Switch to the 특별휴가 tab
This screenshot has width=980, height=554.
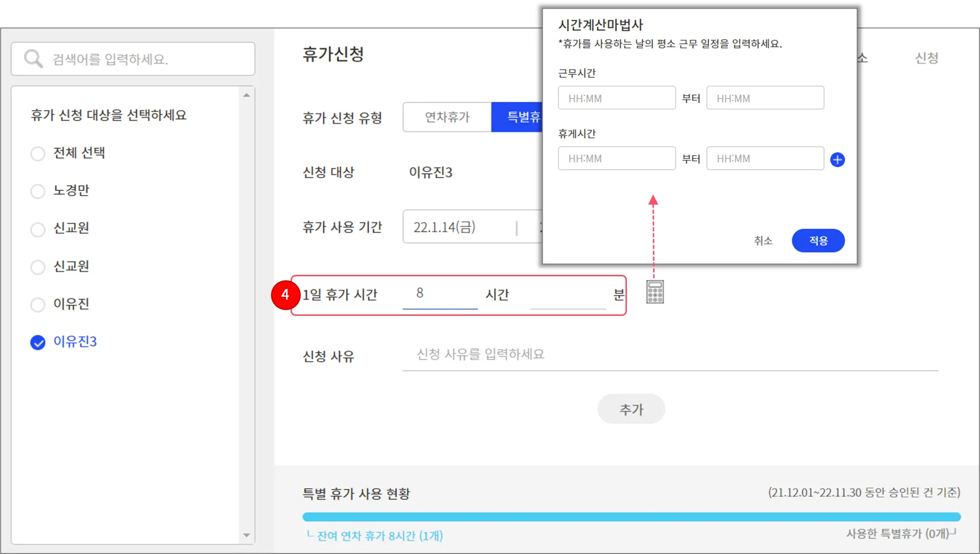[x=517, y=117]
